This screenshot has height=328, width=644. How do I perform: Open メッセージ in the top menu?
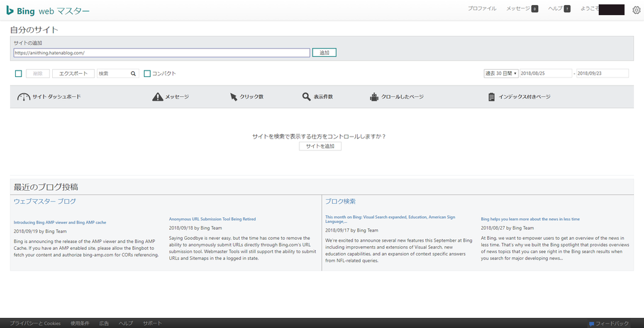(x=518, y=9)
